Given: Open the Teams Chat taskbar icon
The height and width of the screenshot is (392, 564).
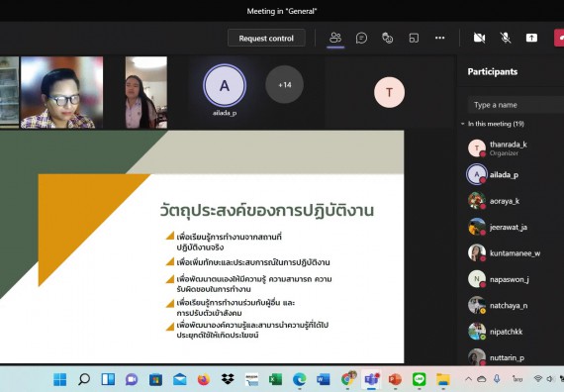Looking at the screenshot, I should (132, 379).
